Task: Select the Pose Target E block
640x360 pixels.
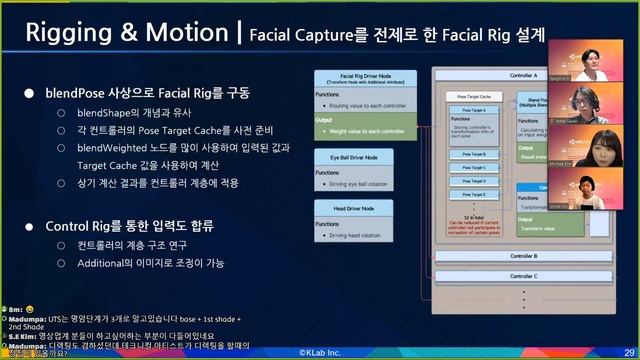Action: coord(474,195)
